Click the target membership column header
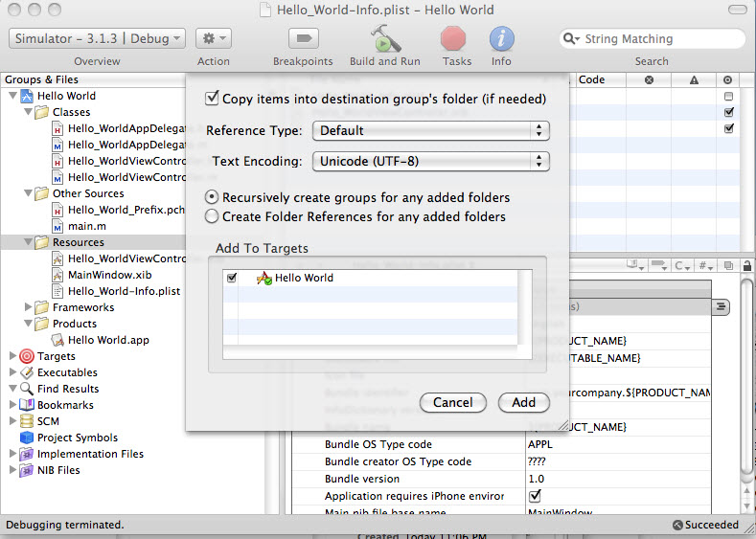This screenshot has width=756, height=539. pyautogui.click(x=728, y=80)
